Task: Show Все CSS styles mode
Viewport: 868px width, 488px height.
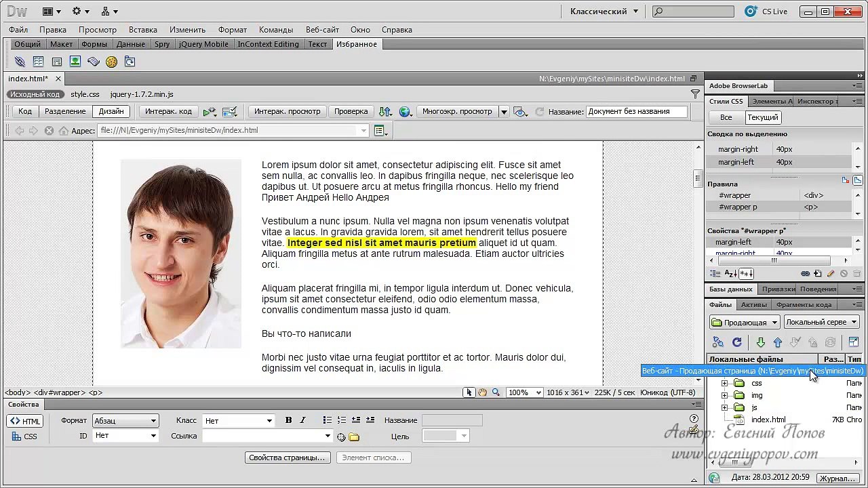Action: [726, 117]
